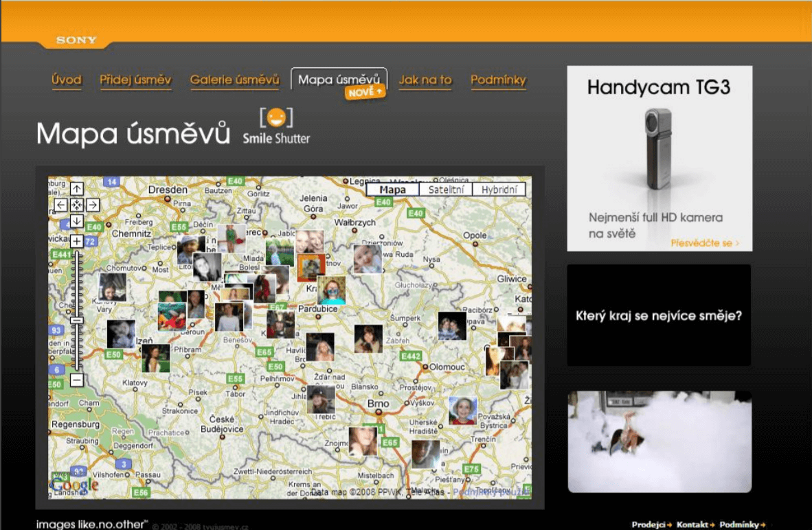Screen dimensions: 812x530
Task: Open the Podmínky menu item
Action: [498, 80]
